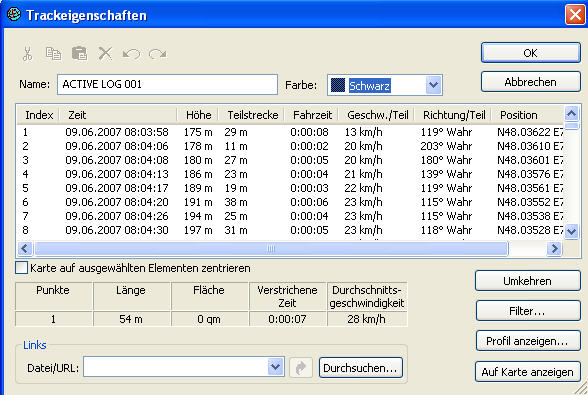Image resolution: width=588 pixels, height=395 pixels.
Task: Close the Trackeigenschaften dialog
Action: click(x=575, y=14)
